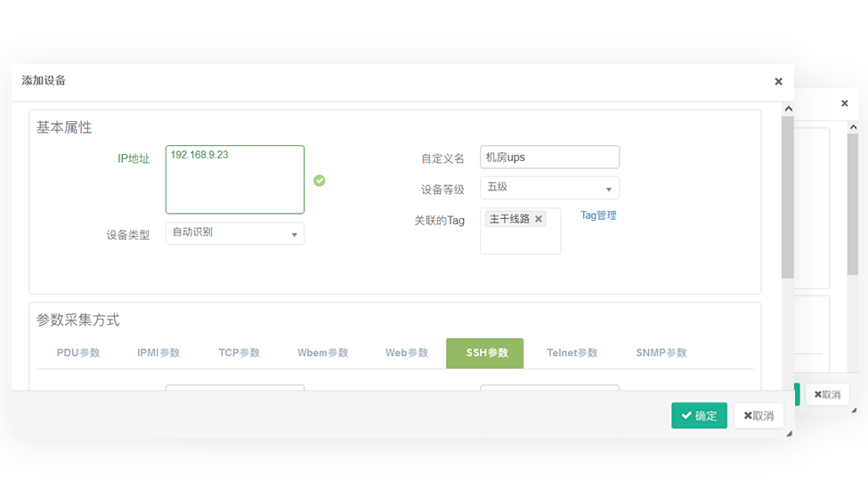Click the 添加设备 dialog vertical scrollbar thumb
868x502 pixels.
[x=788, y=197]
